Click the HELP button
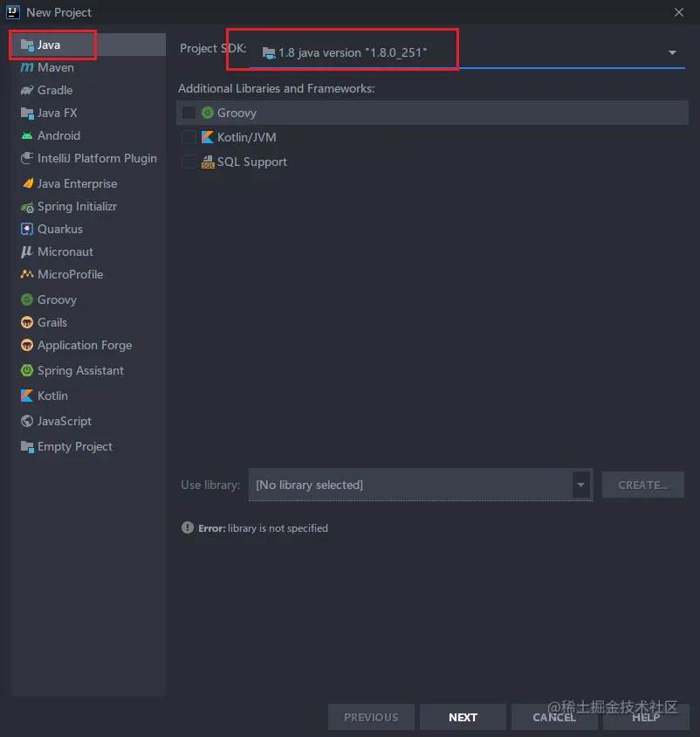Screen dimensions: 700x737 tap(646, 717)
